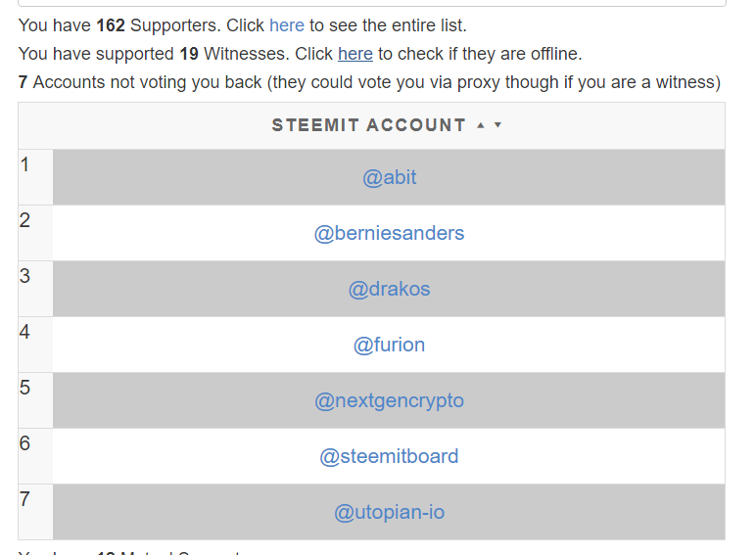Select row number 3 cell

pos(35,289)
